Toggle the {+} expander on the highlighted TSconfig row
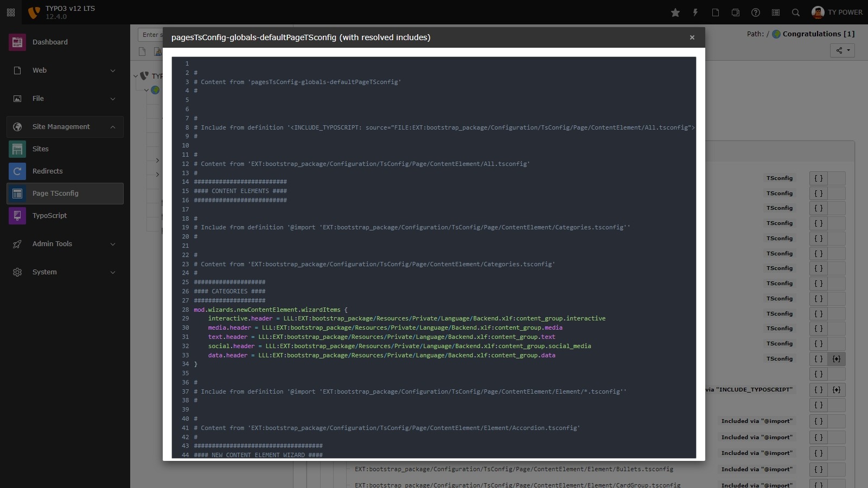This screenshot has height=488, width=868. [x=836, y=358]
